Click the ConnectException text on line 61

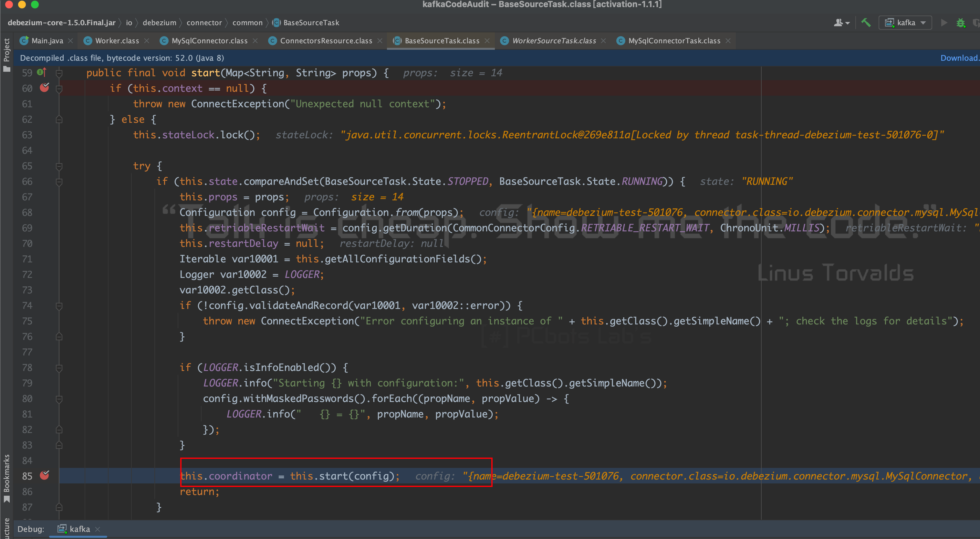(237, 104)
